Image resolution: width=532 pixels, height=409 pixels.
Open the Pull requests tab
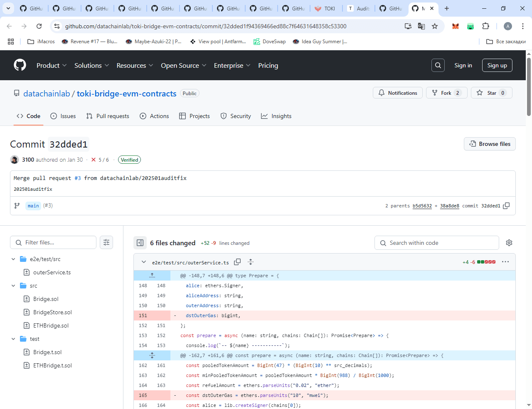(x=108, y=116)
